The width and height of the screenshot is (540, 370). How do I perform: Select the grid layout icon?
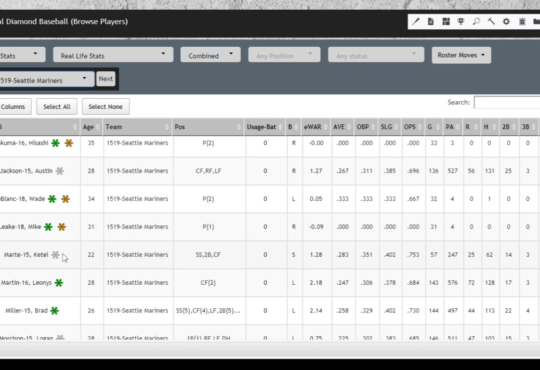(x=446, y=21)
